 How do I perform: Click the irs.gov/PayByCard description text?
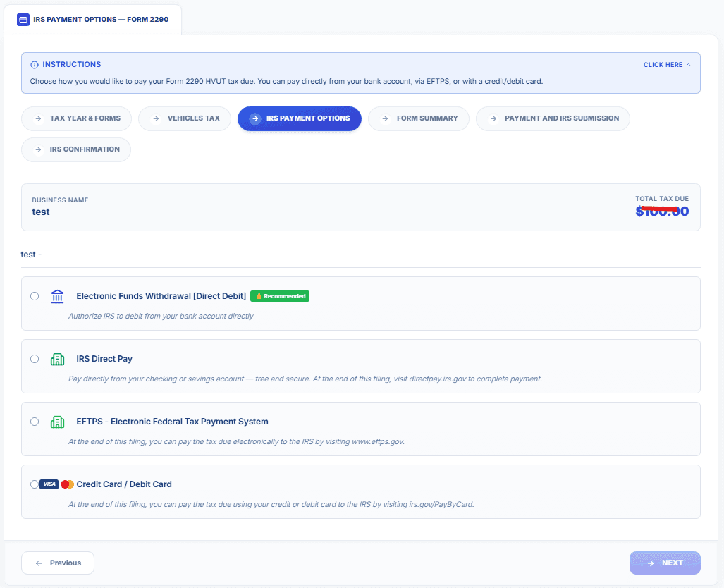[271, 504]
